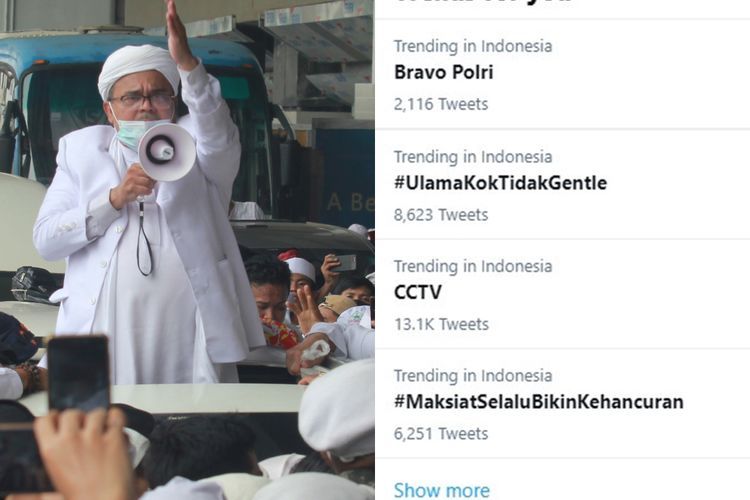Open the #UlamaKokTidakGentle hashtag trend

pyautogui.click(x=500, y=183)
